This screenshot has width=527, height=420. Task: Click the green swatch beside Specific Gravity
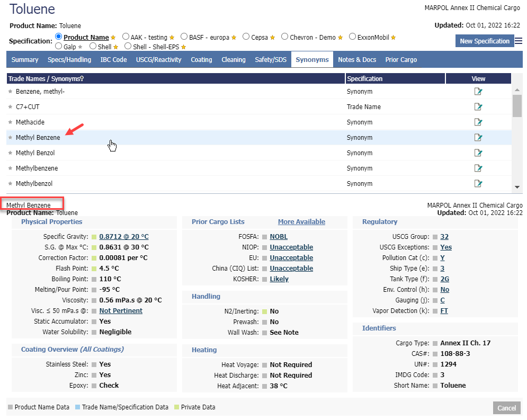pos(94,237)
